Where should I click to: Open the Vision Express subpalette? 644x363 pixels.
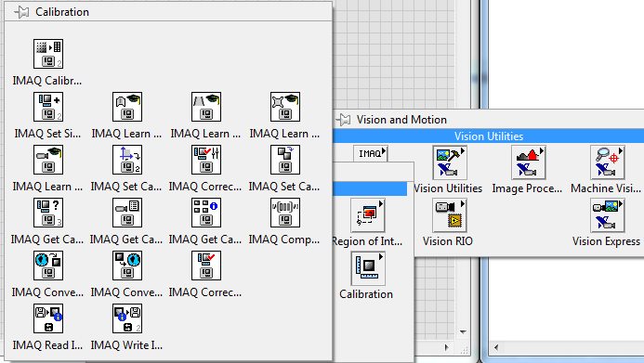[608, 215]
